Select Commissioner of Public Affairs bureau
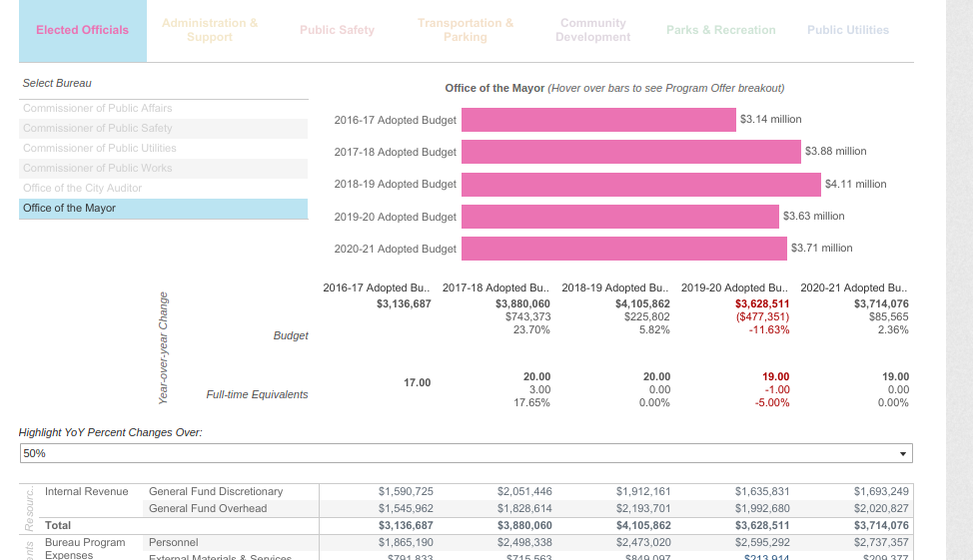 tap(163, 109)
